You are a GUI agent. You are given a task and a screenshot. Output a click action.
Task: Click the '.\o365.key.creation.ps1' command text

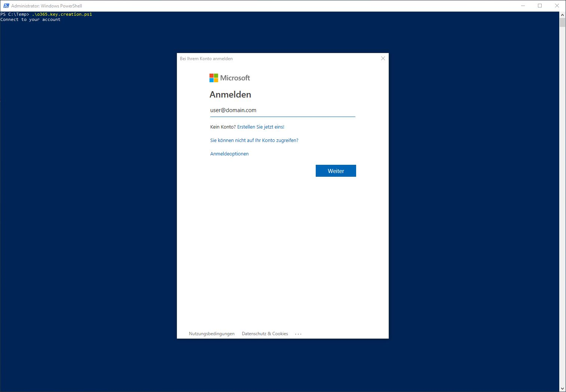coord(62,14)
